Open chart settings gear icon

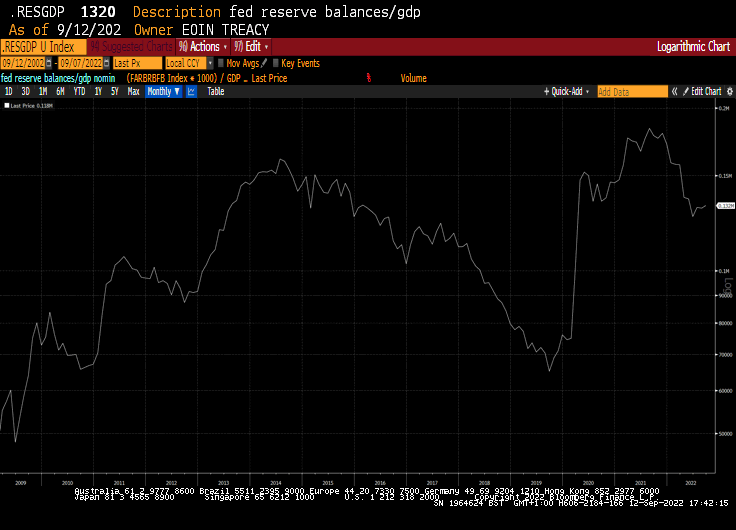pos(730,92)
